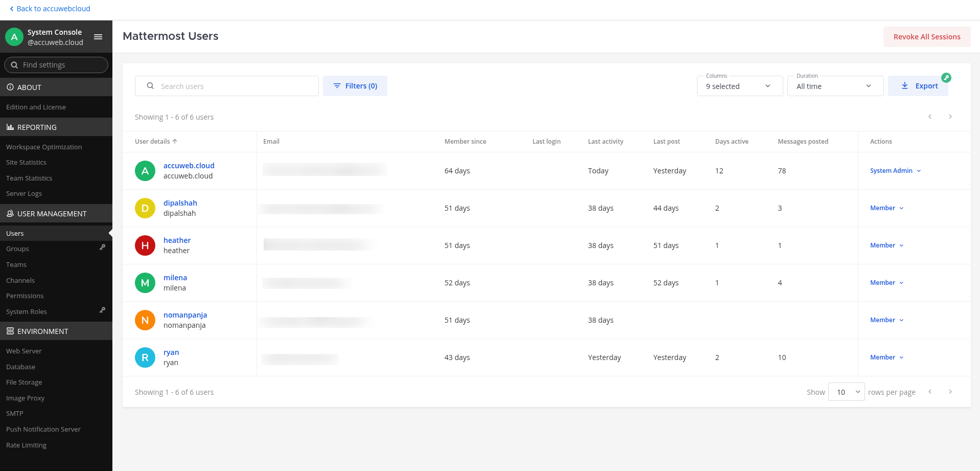
Task: Open the hamburger menu beside System Console
Action: click(x=98, y=36)
